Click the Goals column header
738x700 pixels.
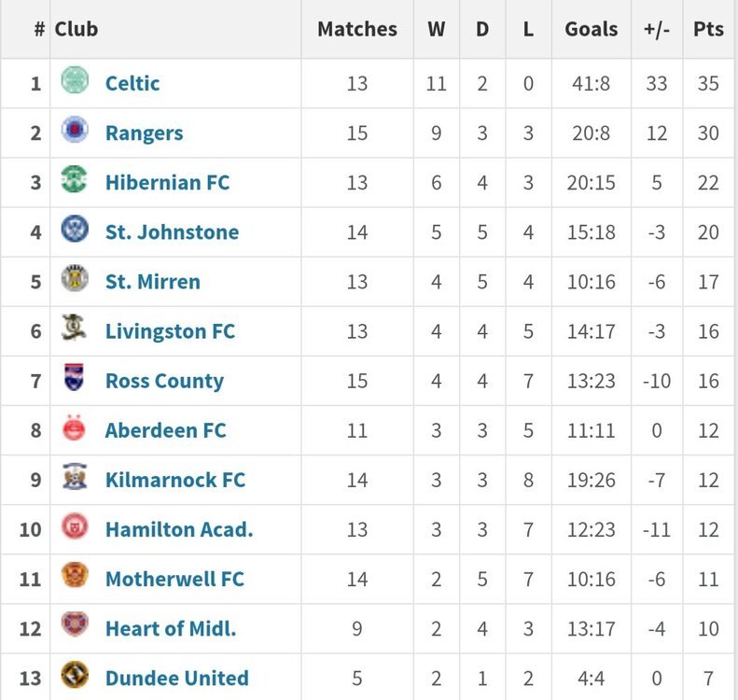(592, 29)
